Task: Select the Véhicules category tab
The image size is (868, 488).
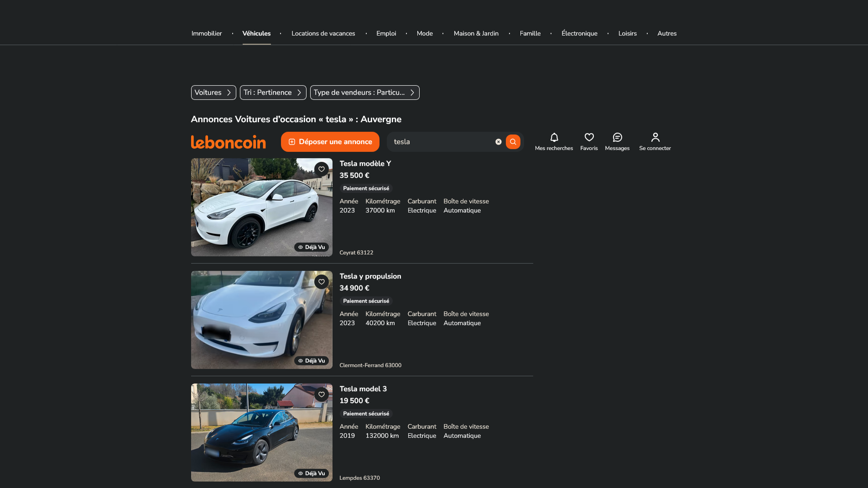Action: point(256,33)
